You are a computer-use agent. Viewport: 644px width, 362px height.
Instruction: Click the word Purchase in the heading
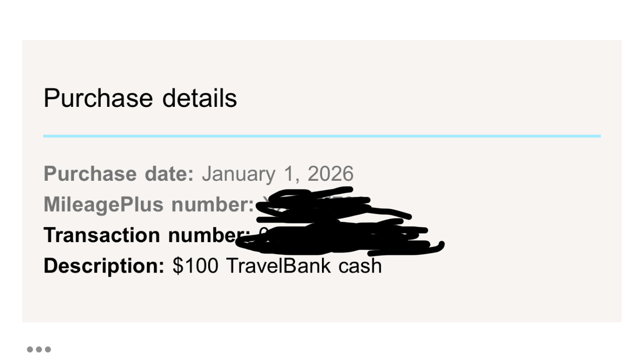[98, 98]
